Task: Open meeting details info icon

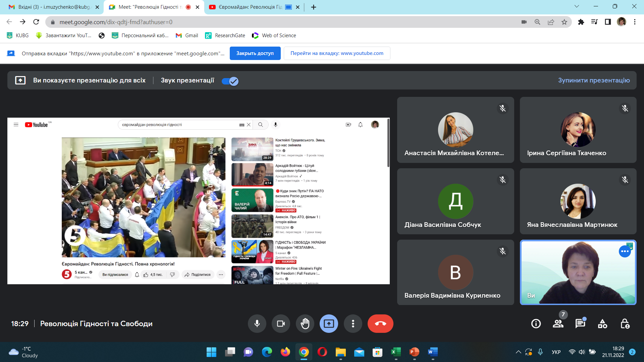Action: click(536, 323)
